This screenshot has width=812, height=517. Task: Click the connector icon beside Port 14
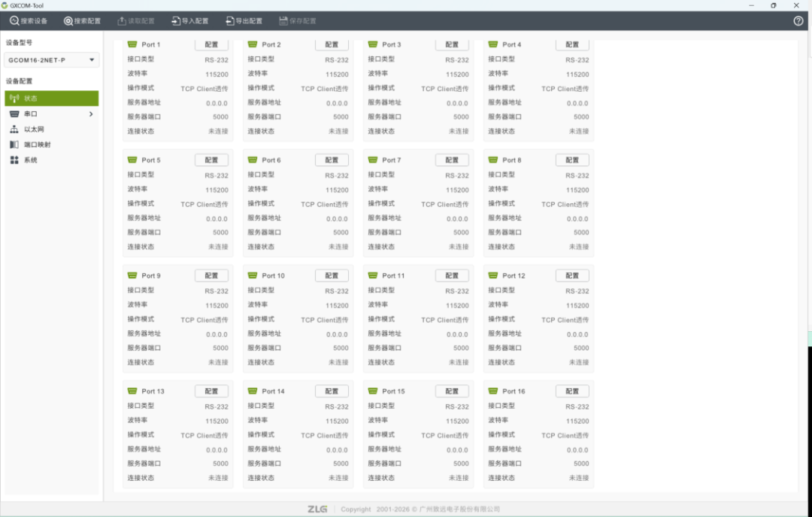[252, 391]
